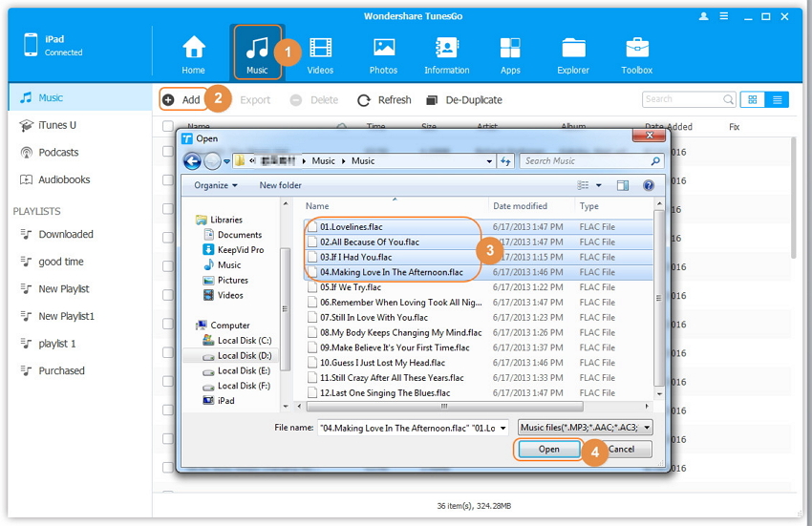Click Cancel in the Open dialog
Viewport: 812px width, 526px height.
(621, 449)
